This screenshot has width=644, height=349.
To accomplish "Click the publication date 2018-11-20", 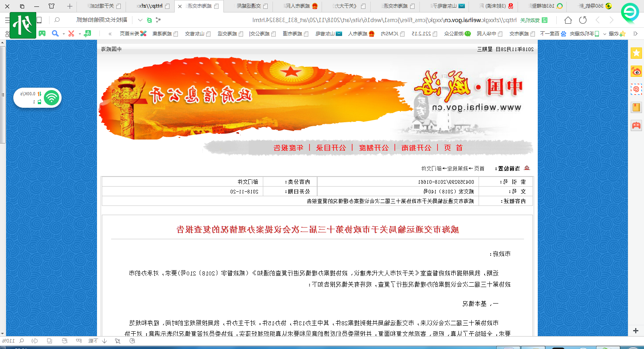I will [x=244, y=192].
